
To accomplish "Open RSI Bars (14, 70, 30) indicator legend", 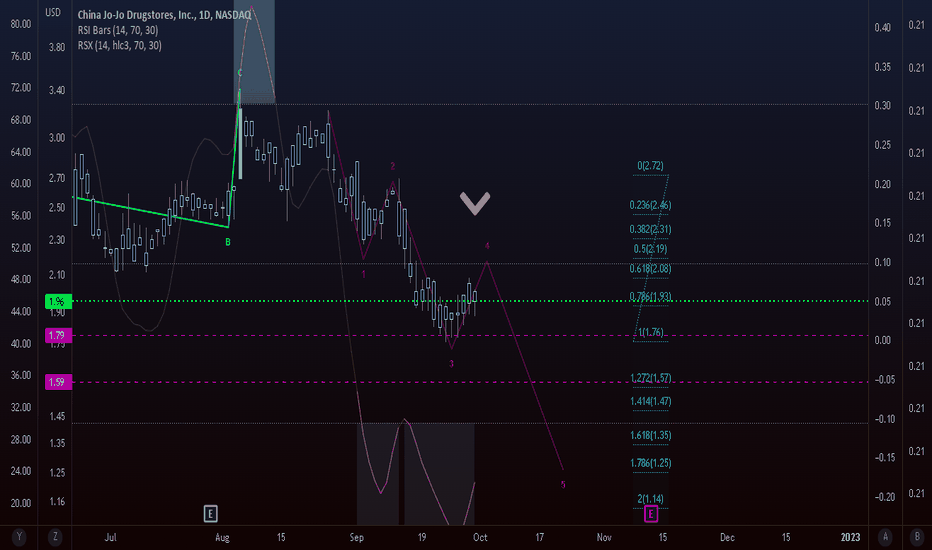I will [118, 30].
